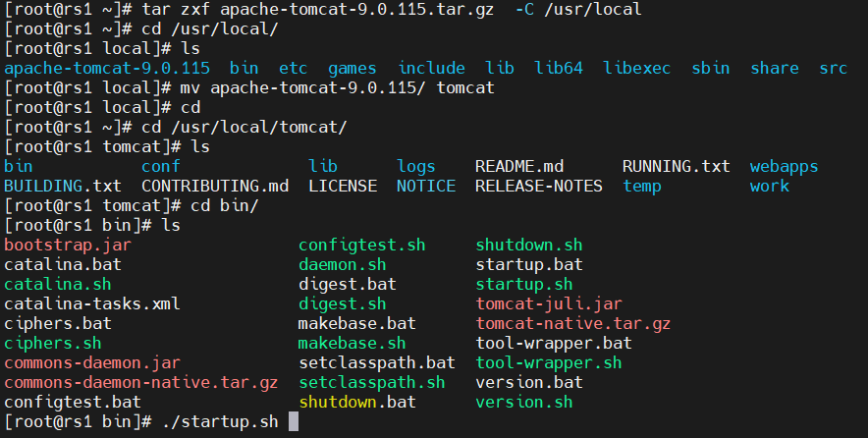Click setclasspath.sh file name
Screen dimensions: 868x438
(372, 382)
